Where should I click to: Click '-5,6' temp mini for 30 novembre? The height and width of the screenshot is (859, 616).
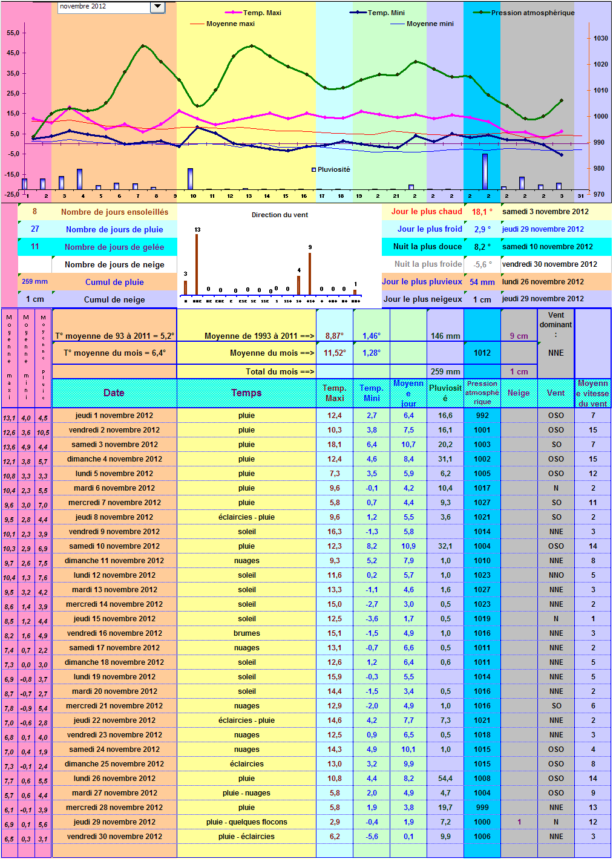(x=372, y=837)
